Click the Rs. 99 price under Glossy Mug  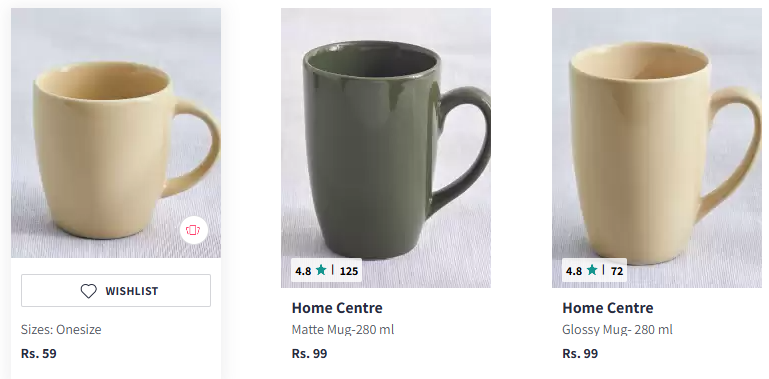[580, 354]
